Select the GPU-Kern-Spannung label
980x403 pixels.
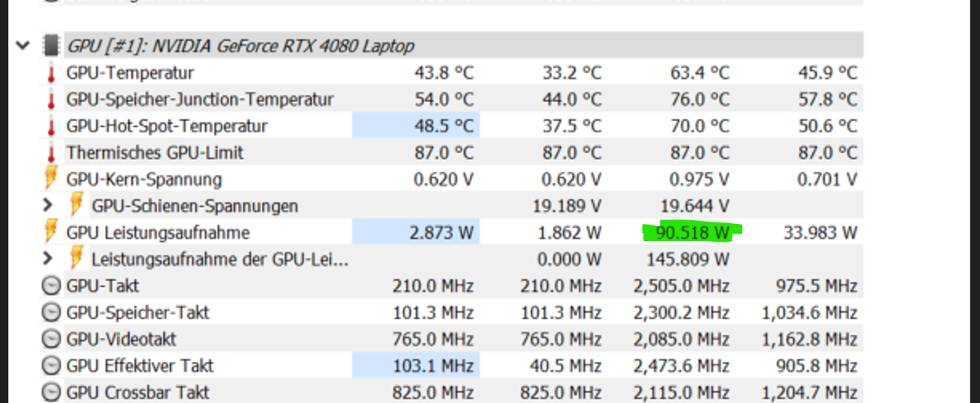[144, 179]
